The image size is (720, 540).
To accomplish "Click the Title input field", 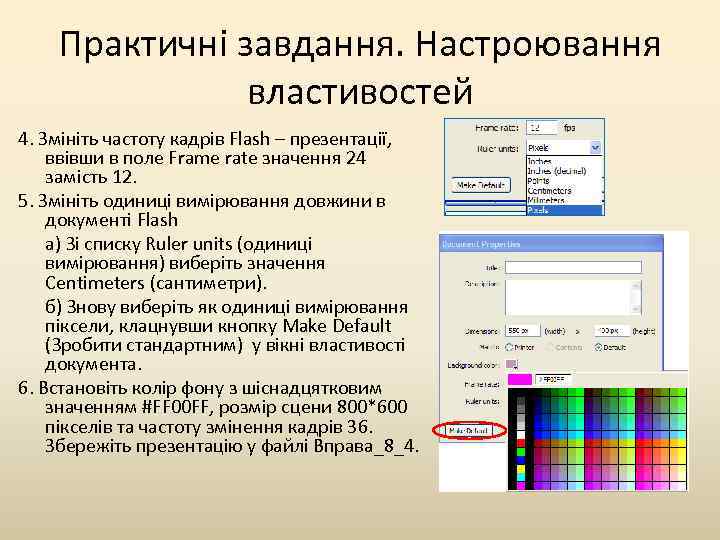I will pos(573,267).
